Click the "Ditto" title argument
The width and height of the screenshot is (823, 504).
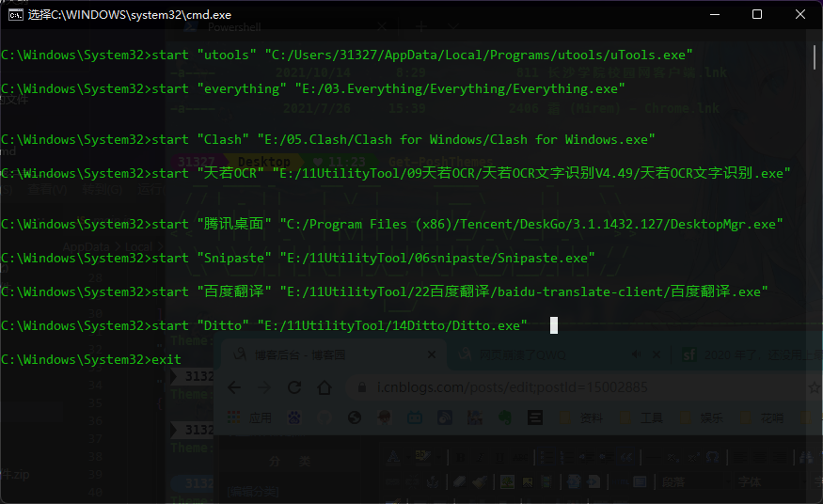[x=223, y=325]
